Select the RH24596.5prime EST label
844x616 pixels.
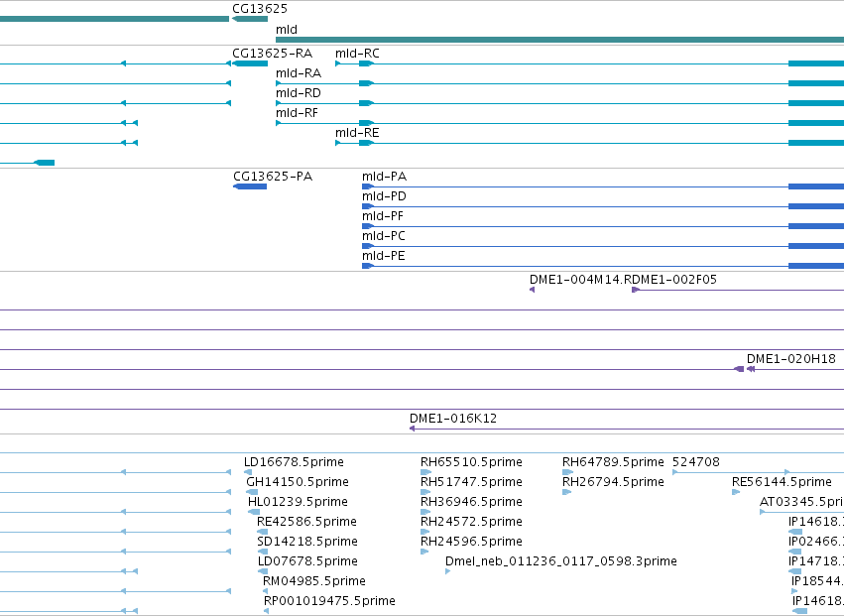(x=471, y=542)
